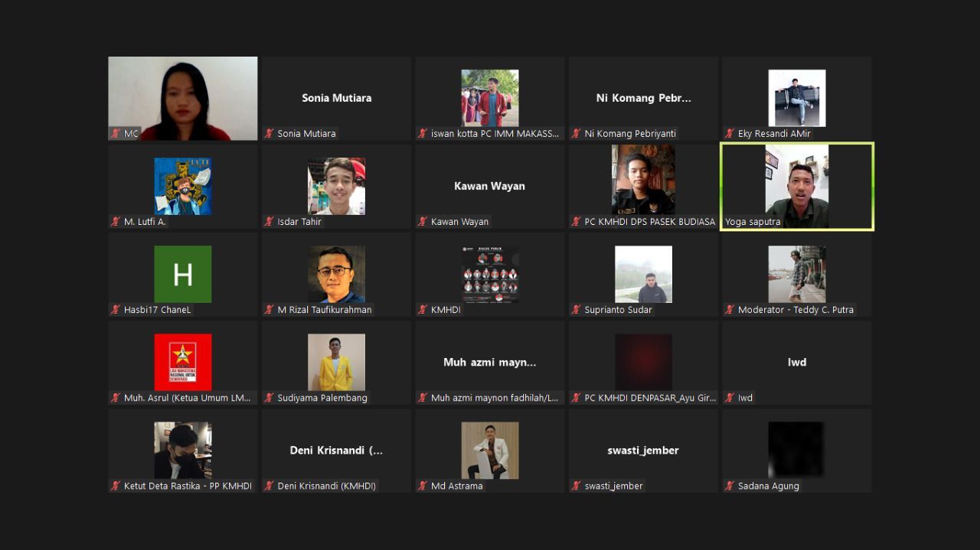Click muted mic icon beside Sadana Agung

730,486
